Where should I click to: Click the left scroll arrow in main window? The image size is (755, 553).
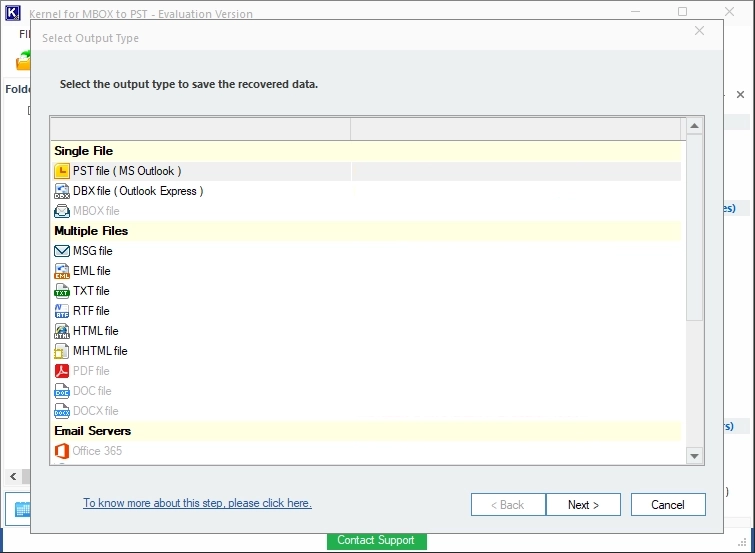(x=13, y=477)
